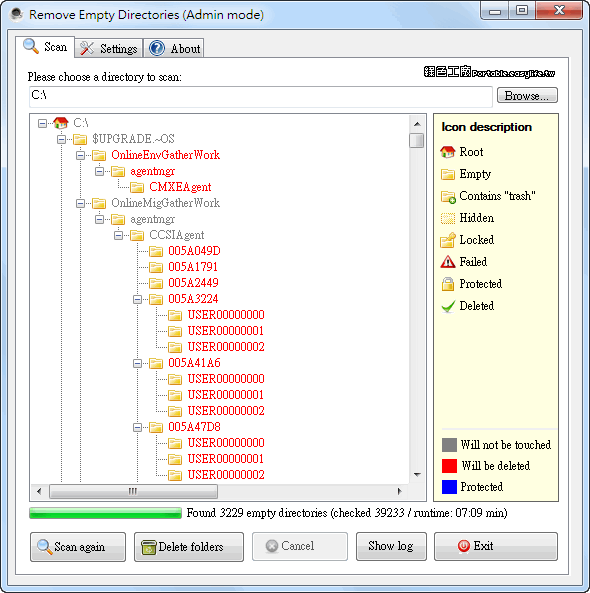
Task: Click the Show log button
Action: coord(391,546)
